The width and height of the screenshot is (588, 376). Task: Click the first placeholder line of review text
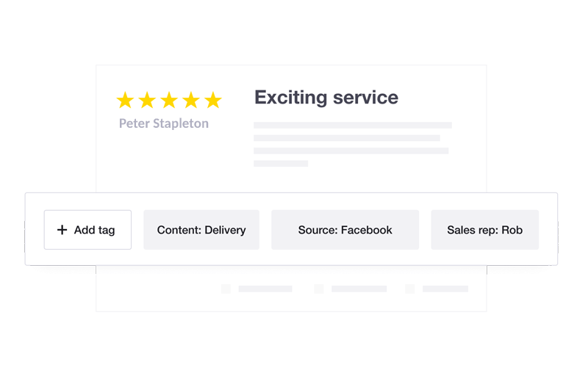353,126
